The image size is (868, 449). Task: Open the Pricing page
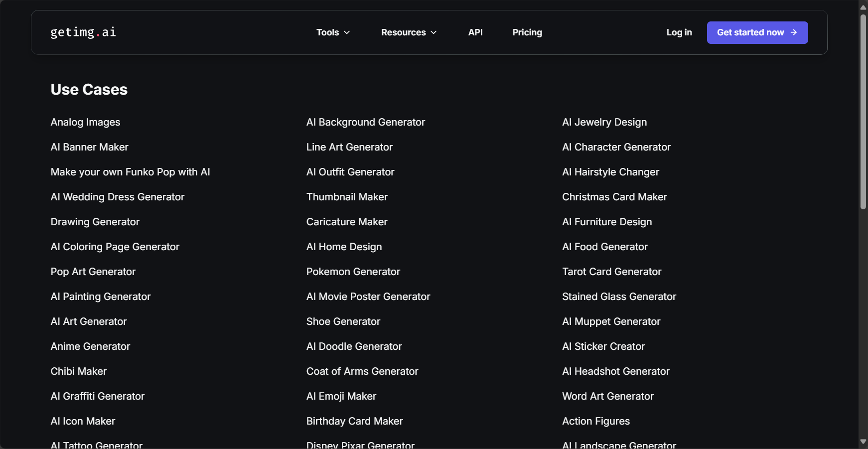(527, 32)
